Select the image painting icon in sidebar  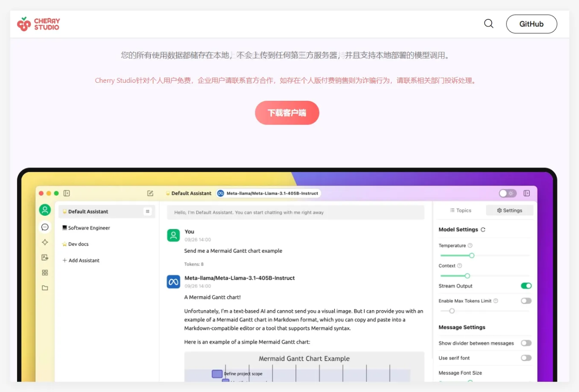(x=45, y=257)
